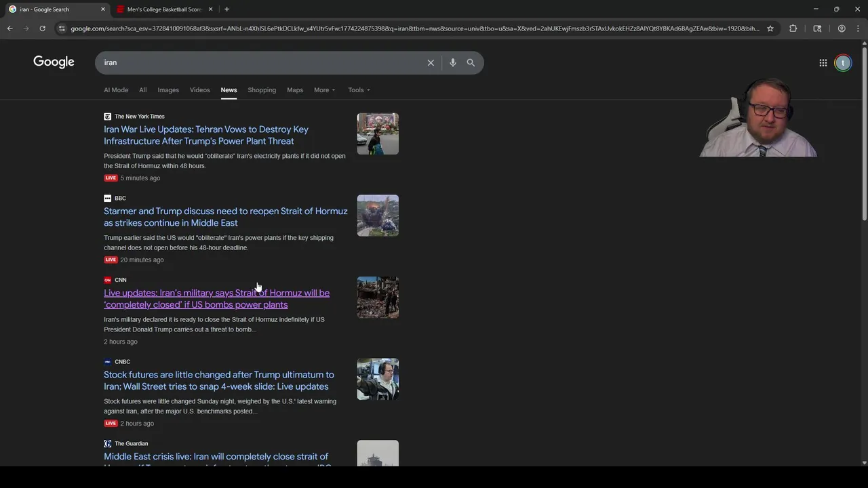Open the browser profile icon in the toolbar
The height and width of the screenshot is (488, 868).
[842, 28]
